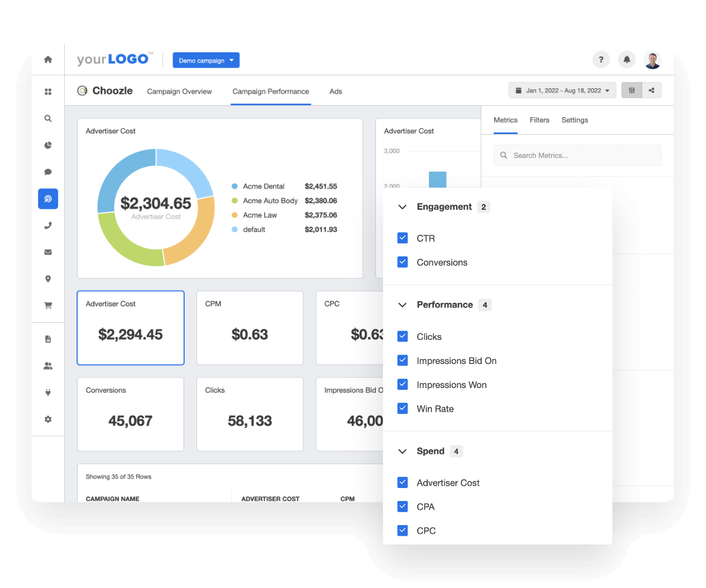
Task: Open the date range picker for Jan–Aug 2022
Action: pyautogui.click(x=562, y=90)
